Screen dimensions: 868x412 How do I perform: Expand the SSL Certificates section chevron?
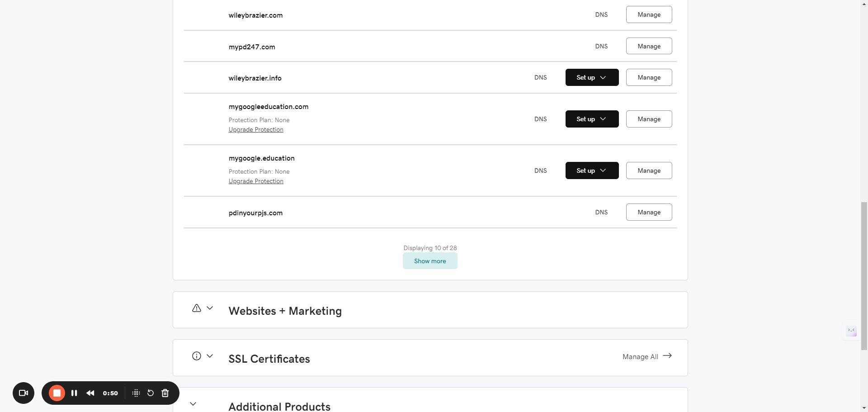[x=210, y=356]
